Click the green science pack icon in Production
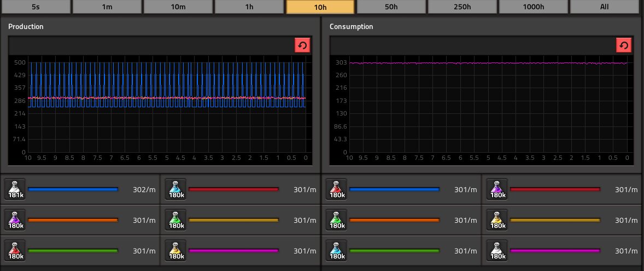 pyautogui.click(x=176, y=220)
